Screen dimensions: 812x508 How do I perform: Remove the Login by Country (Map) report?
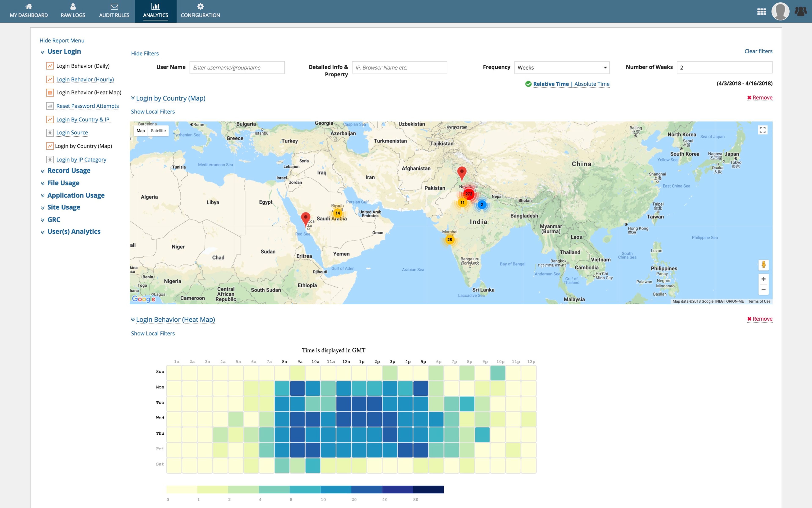(x=760, y=97)
